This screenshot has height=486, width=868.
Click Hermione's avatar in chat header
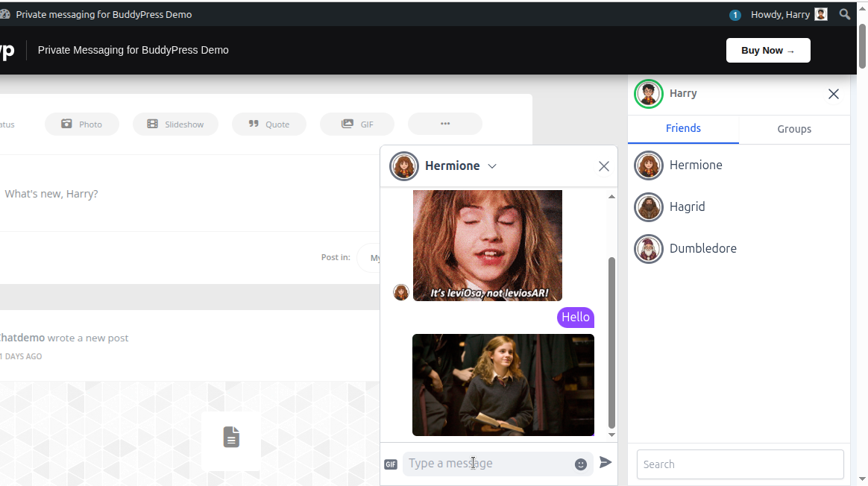(404, 166)
